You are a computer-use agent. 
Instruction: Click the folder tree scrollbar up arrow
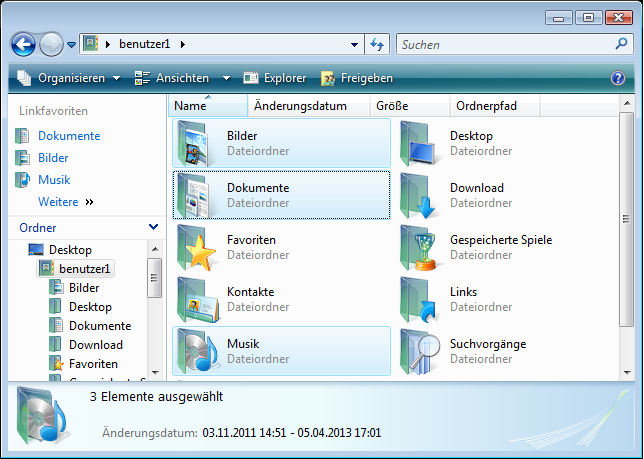point(155,249)
